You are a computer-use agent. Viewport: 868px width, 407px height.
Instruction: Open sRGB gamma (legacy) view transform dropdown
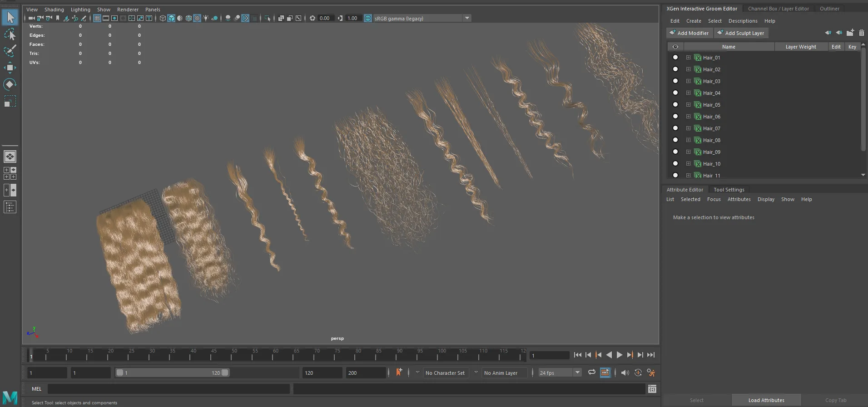(422, 18)
